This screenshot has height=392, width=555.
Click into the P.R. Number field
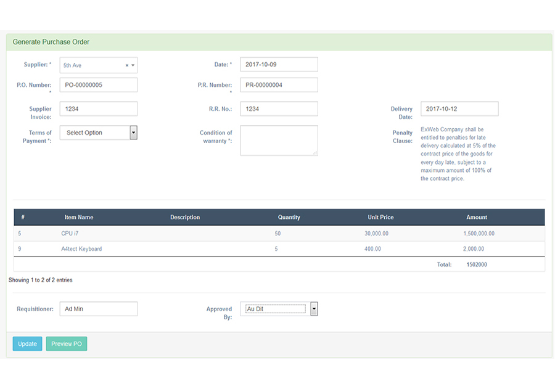click(279, 85)
